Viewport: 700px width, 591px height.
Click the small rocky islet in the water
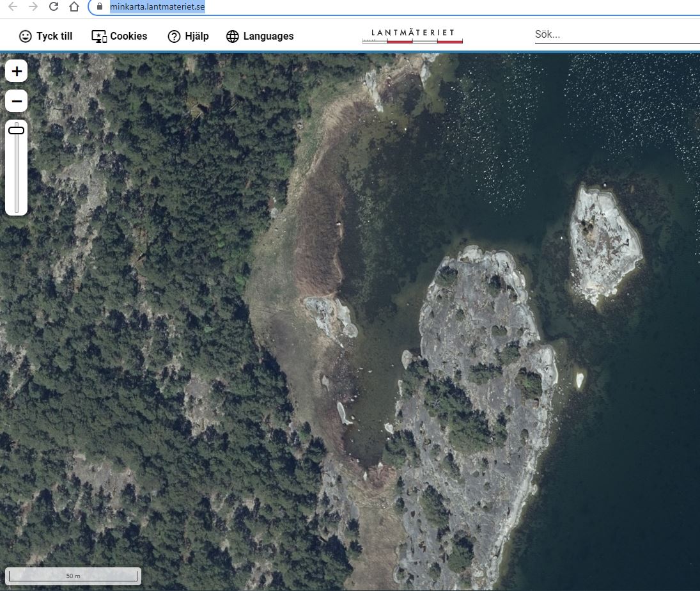(603, 243)
